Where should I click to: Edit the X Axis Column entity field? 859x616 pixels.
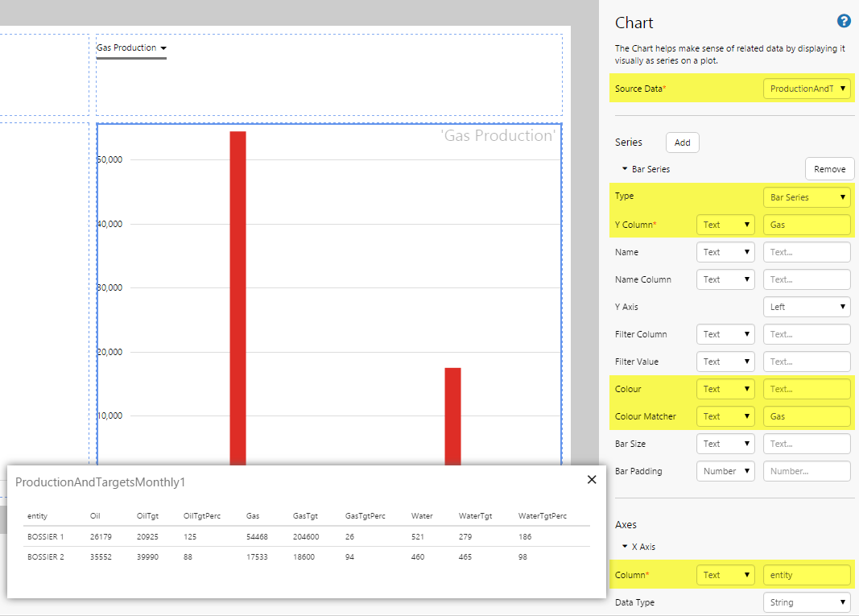pyautogui.click(x=807, y=575)
